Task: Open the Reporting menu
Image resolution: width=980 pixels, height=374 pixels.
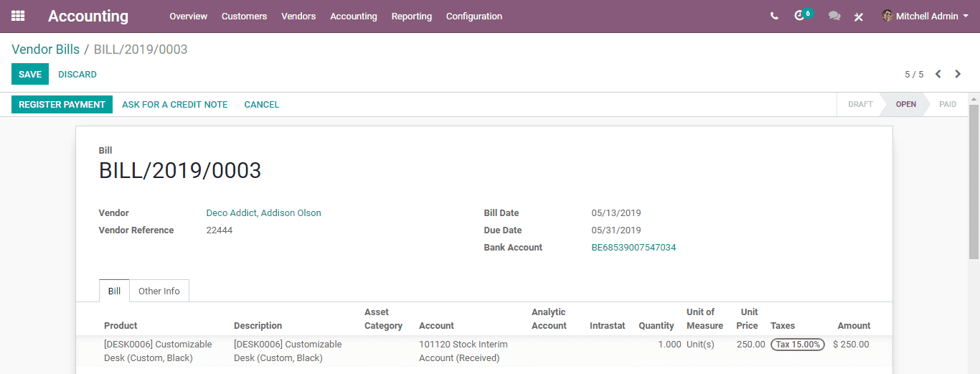Action: 412,16
